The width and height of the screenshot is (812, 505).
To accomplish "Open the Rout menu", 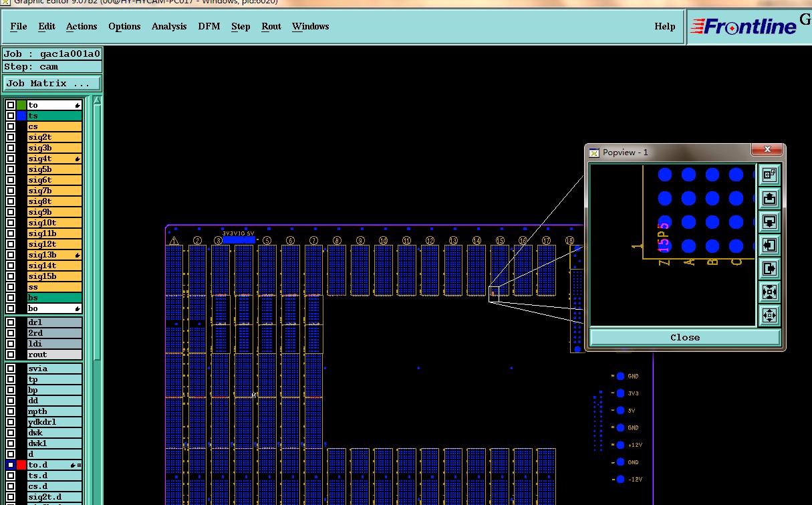I will click(x=271, y=26).
